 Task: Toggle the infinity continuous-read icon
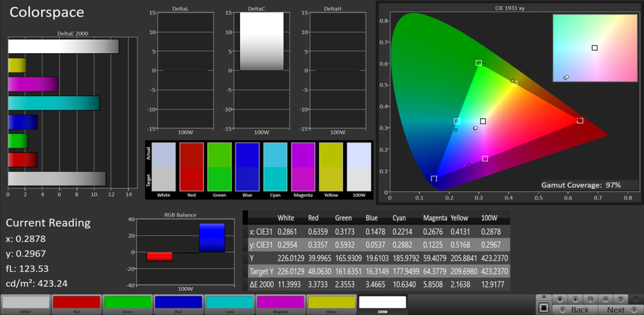click(x=605, y=299)
